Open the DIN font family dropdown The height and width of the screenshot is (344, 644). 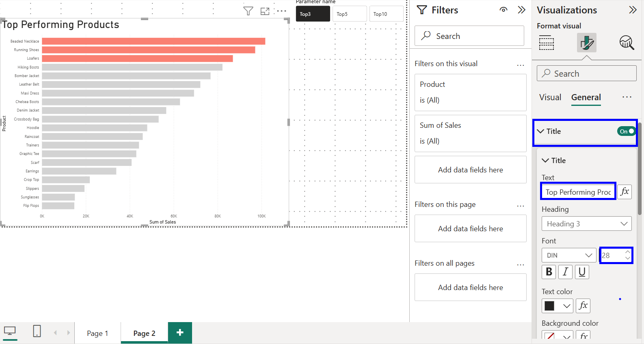pyautogui.click(x=569, y=255)
